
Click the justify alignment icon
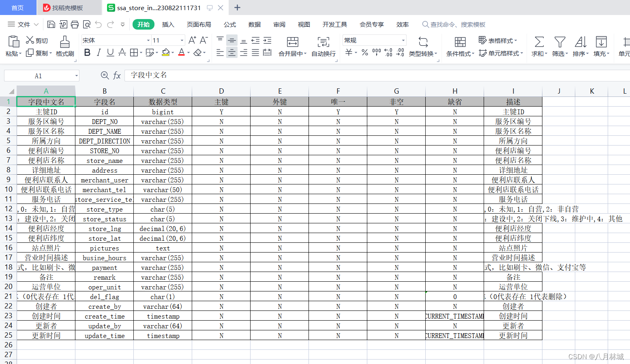tap(255, 52)
